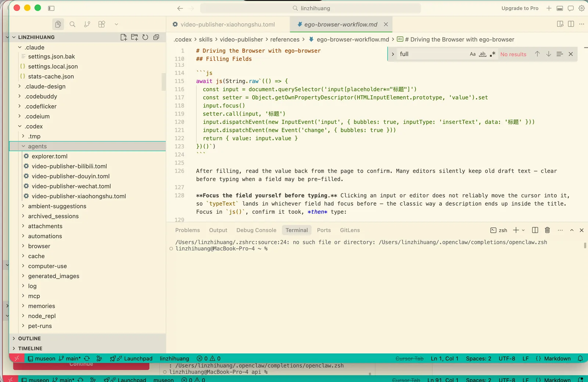Open the activity bar overflow chevron
The width and height of the screenshot is (588, 382).
116,24
